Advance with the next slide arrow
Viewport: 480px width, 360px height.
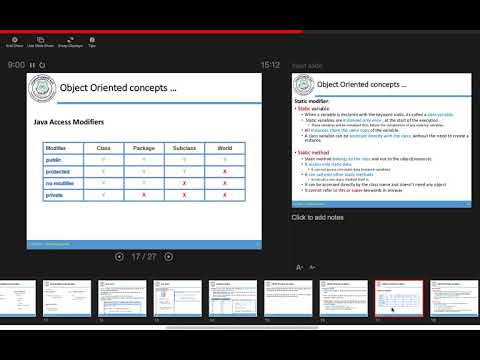click(x=169, y=257)
